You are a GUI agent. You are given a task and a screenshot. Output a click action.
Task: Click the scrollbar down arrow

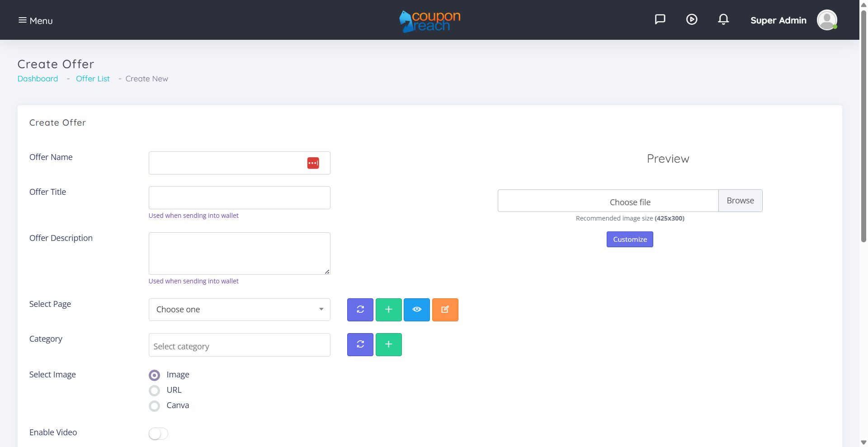pos(863,442)
